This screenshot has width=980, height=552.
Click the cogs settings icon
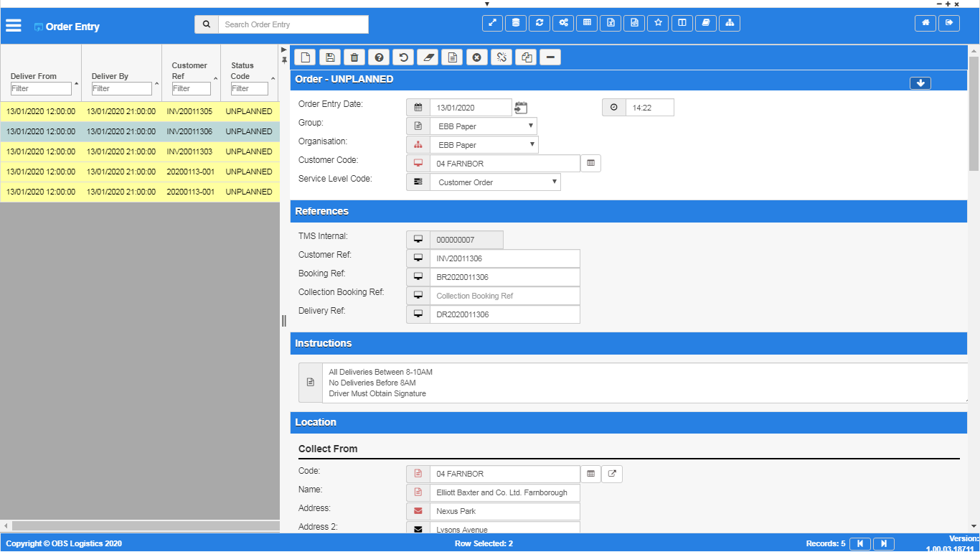(x=563, y=23)
